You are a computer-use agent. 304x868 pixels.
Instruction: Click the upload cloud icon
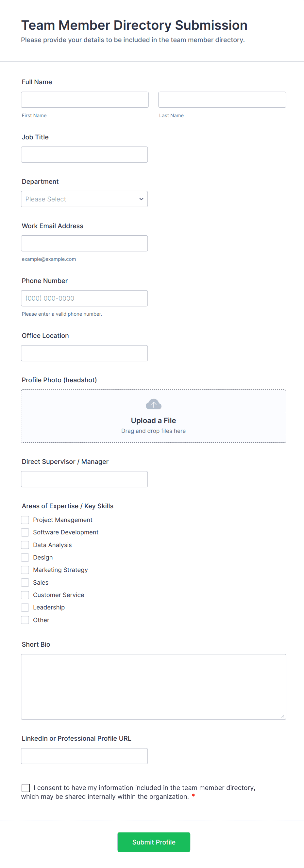(x=154, y=404)
